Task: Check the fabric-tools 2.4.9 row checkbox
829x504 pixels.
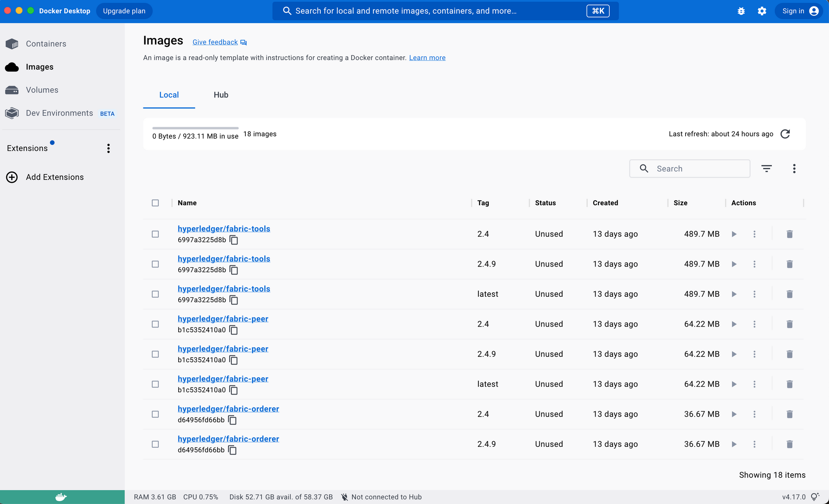Action: (x=155, y=264)
